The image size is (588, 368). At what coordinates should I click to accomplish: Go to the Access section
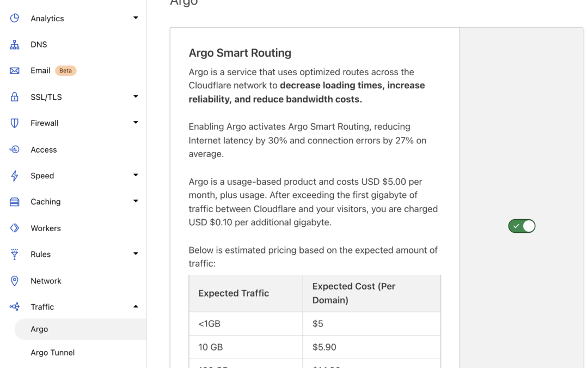(44, 149)
